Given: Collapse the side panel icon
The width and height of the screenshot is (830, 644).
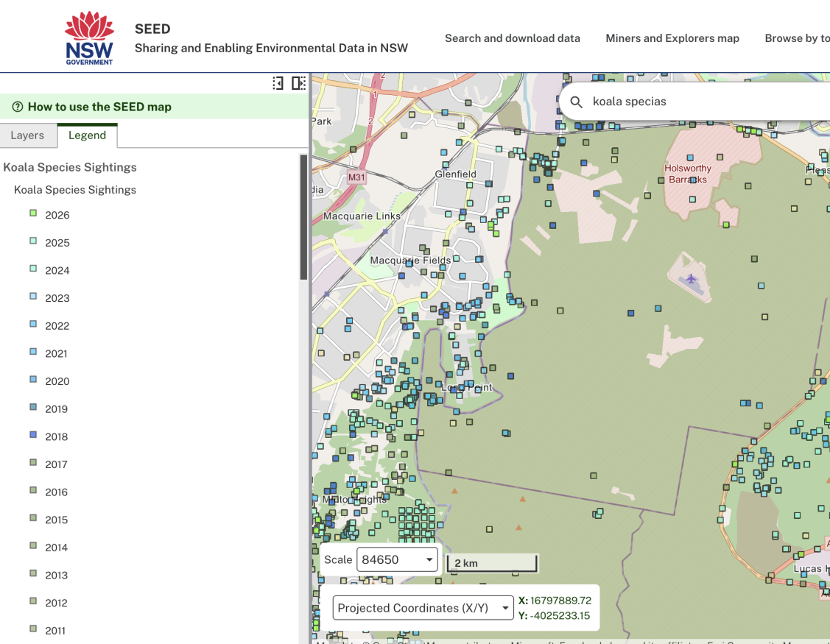Looking at the screenshot, I should (x=278, y=83).
